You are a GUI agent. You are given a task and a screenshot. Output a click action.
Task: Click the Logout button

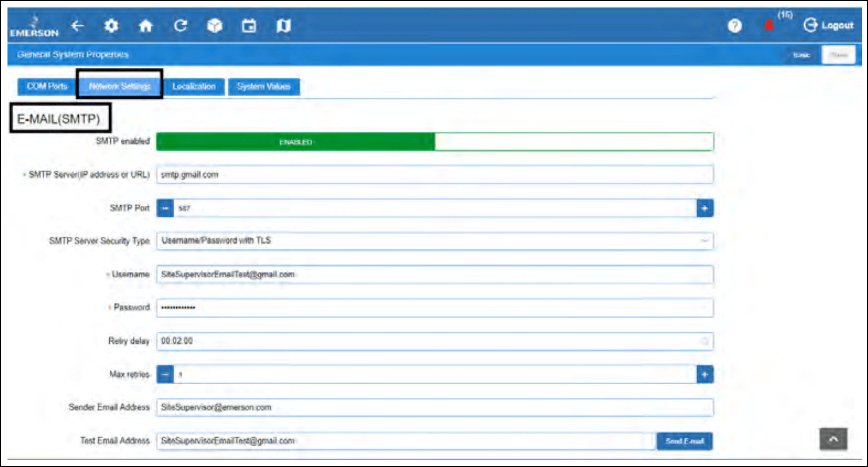point(828,25)
